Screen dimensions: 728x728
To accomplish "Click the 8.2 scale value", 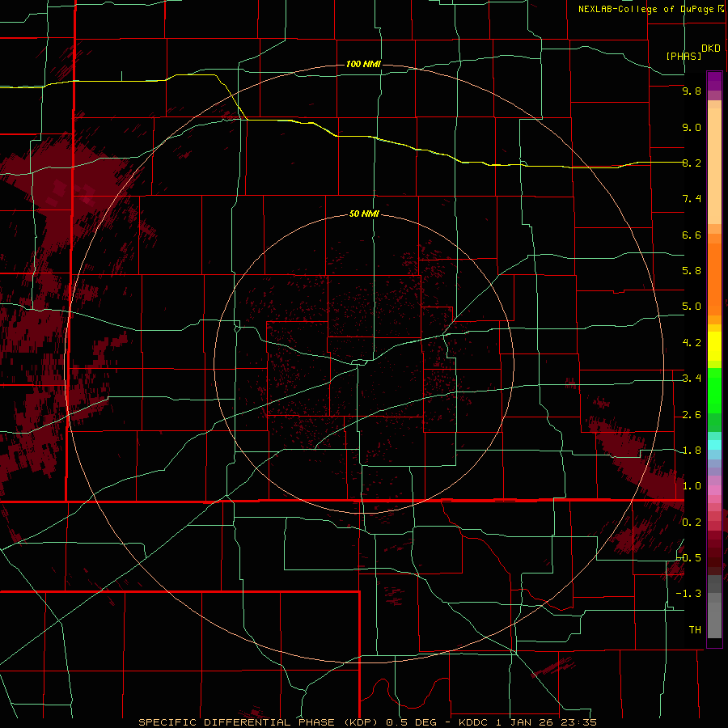I will tap(692, 163).
